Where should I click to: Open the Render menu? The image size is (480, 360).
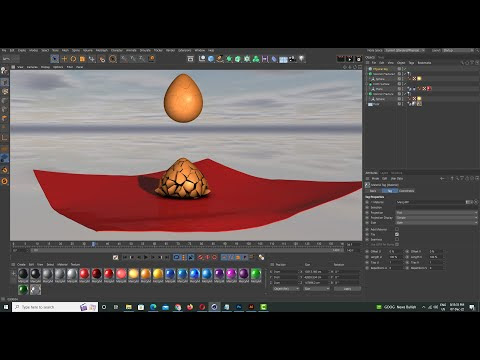coord(170,50)
